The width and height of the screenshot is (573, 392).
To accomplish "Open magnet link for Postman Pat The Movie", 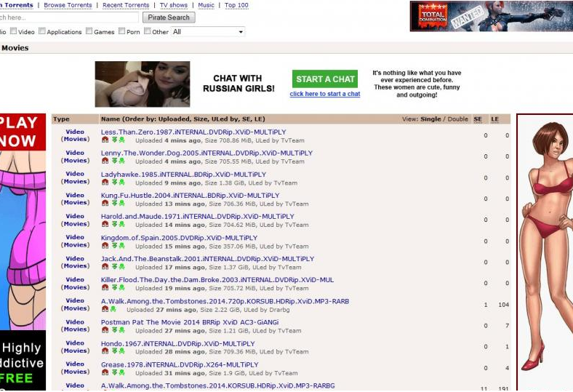I will [105, 330].
